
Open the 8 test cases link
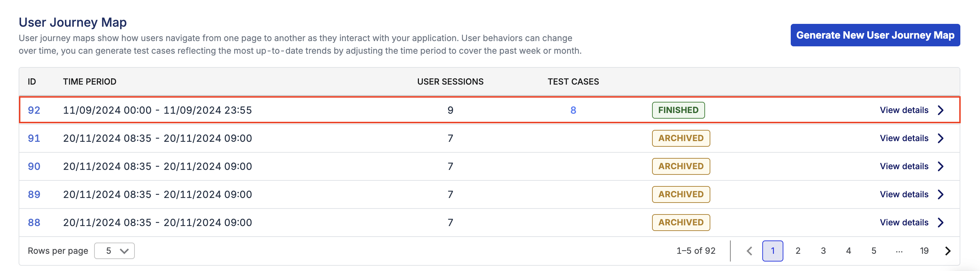coord(573,110)
